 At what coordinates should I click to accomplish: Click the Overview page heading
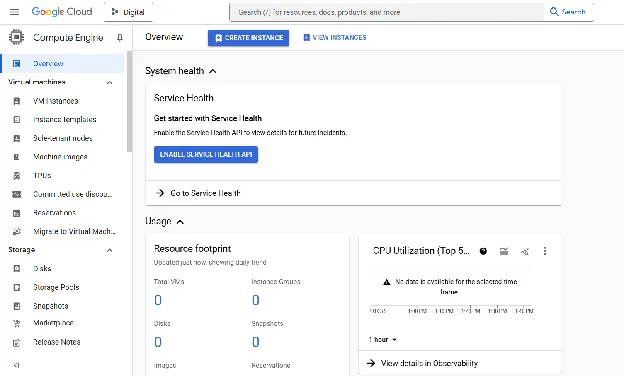(x=164, y=37)
